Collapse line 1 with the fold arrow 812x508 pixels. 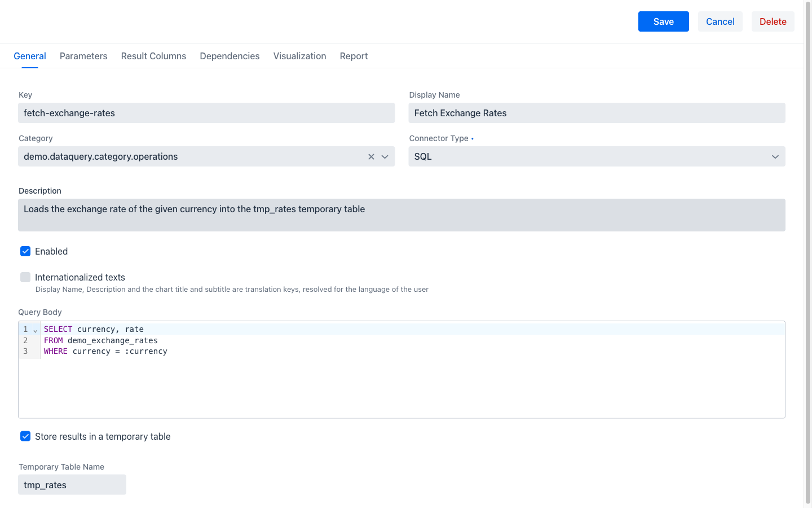click(35, 330)
